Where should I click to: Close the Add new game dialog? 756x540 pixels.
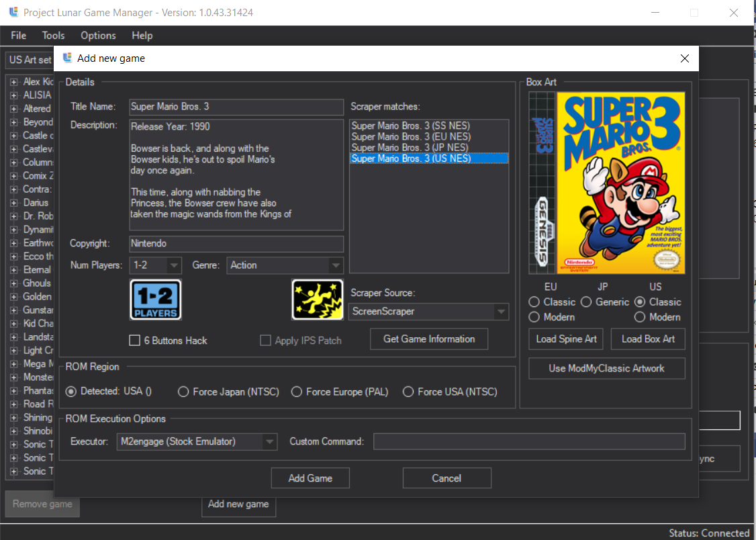685,58
